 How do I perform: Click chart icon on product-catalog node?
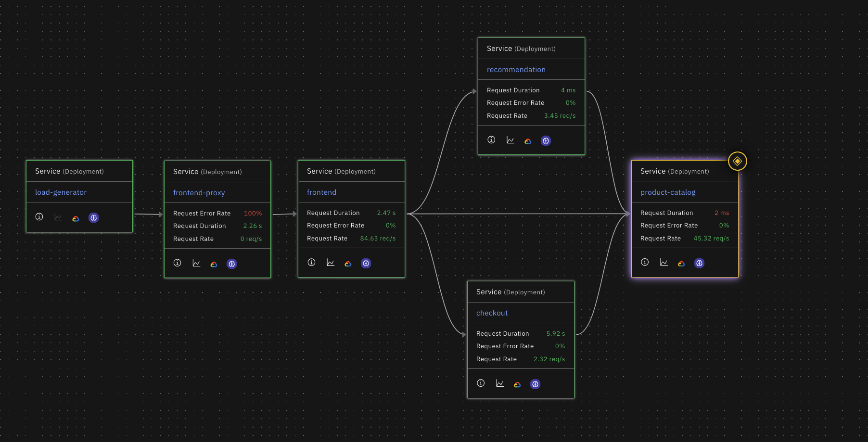tap(664, 263)
